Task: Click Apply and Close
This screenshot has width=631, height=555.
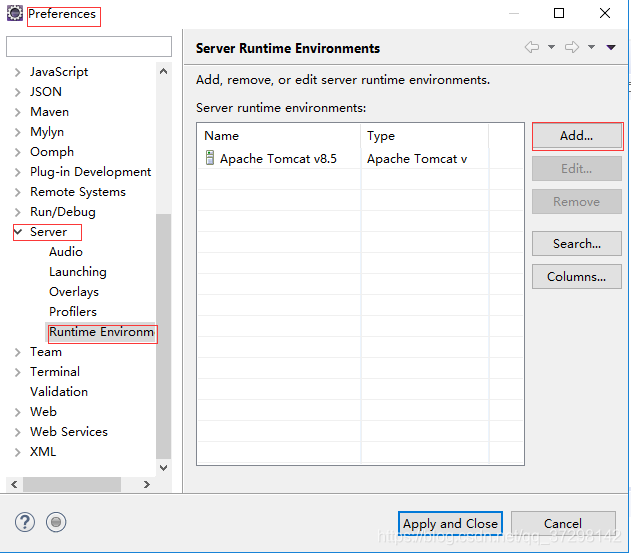Action: tap(450, 523)
